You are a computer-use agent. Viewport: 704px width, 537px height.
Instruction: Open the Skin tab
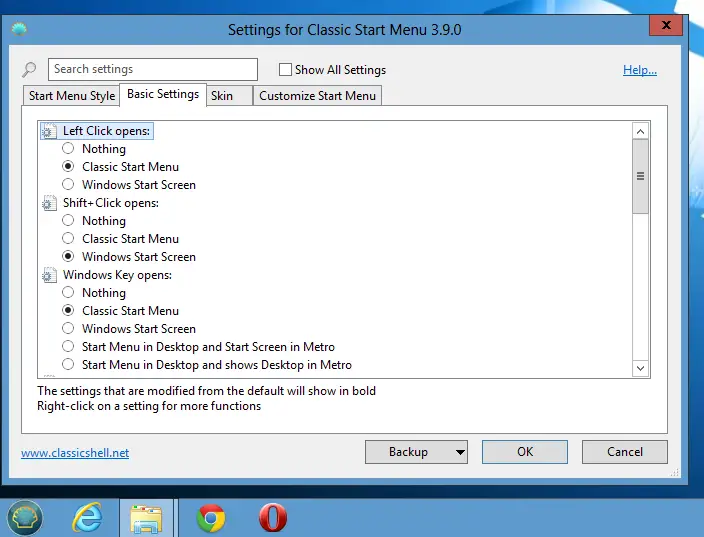(x=229, y=96)
